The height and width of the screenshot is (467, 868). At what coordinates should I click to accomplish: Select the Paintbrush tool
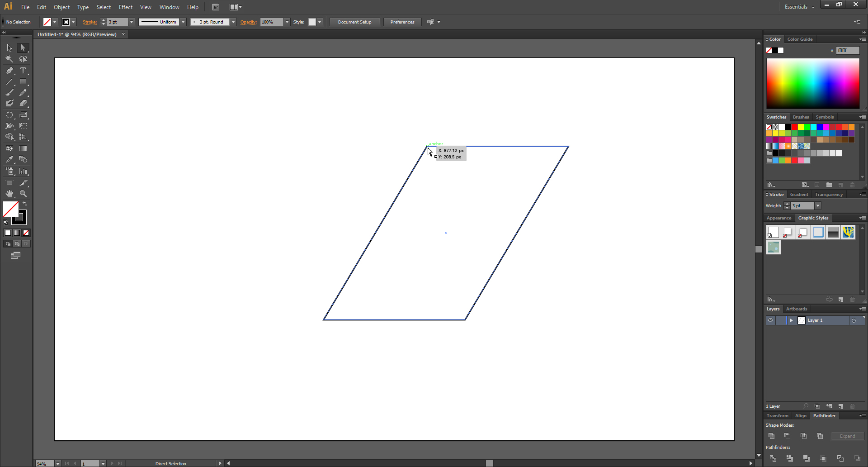(x=9, y=93)
